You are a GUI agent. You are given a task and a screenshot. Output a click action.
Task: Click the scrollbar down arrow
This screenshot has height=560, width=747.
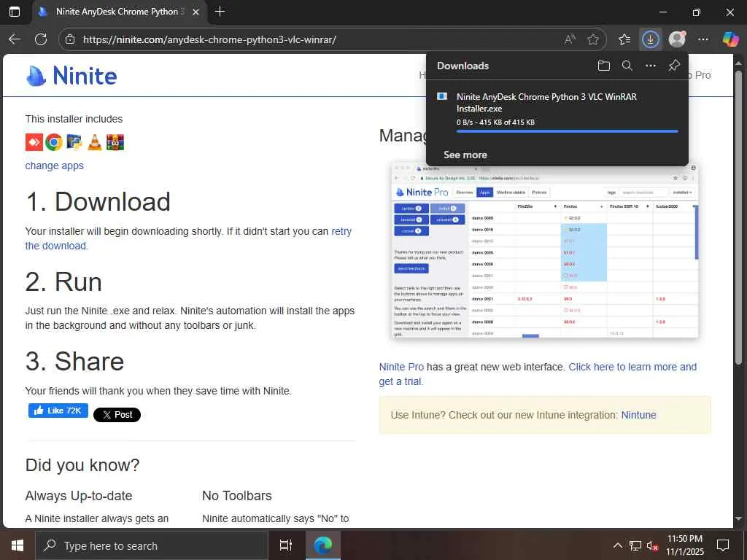point(738,518)
